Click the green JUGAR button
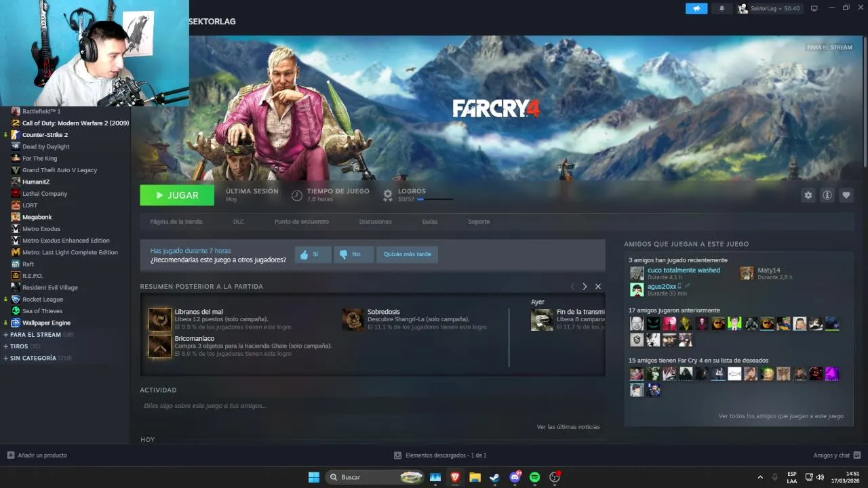The width and height of the screenshot is (868, 488). click(177, 195)
